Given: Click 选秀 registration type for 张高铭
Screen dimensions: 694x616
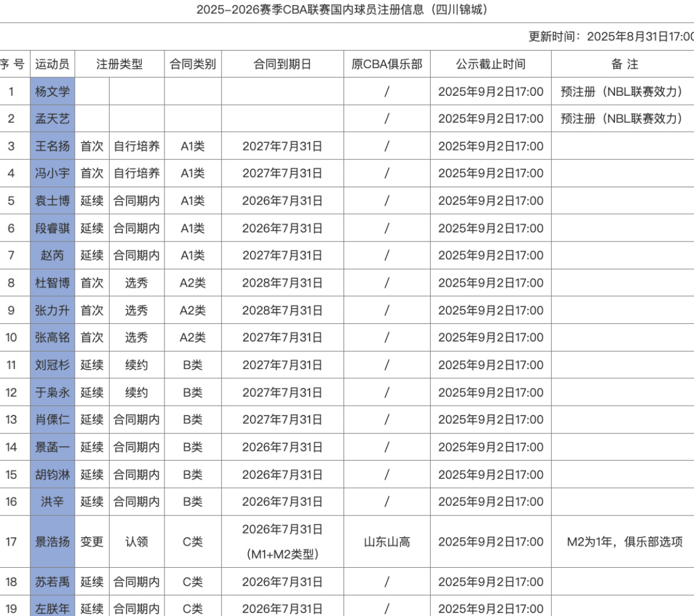Looking at the screenshot, I should tap(137, 338).
